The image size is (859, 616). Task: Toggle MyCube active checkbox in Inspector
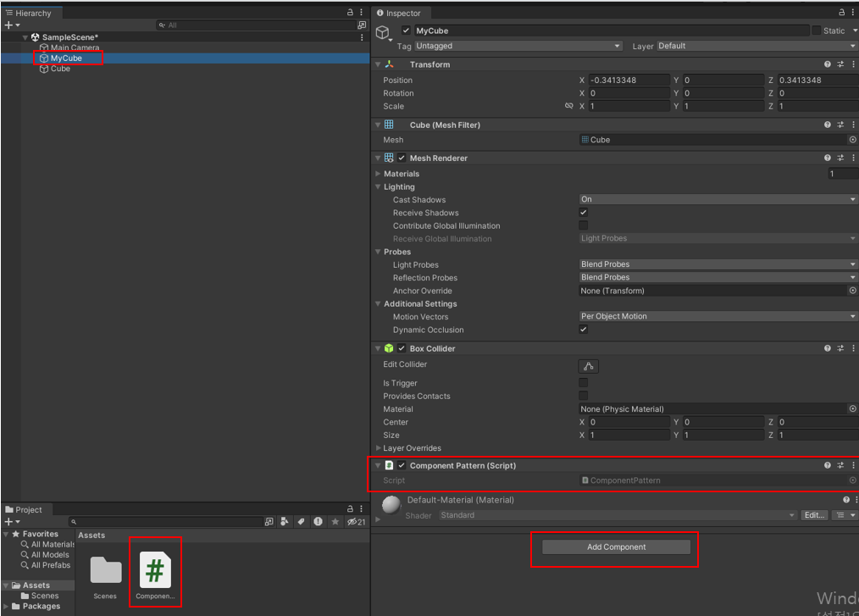pos(406,31)
